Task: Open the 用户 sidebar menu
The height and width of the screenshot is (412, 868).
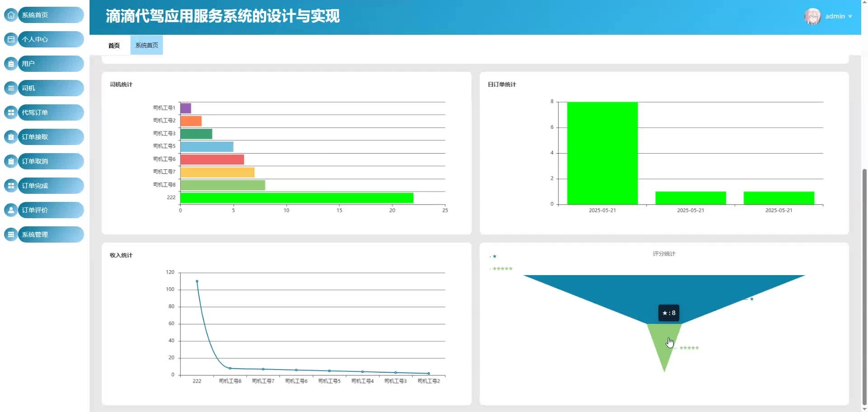Action: [51, 64]
